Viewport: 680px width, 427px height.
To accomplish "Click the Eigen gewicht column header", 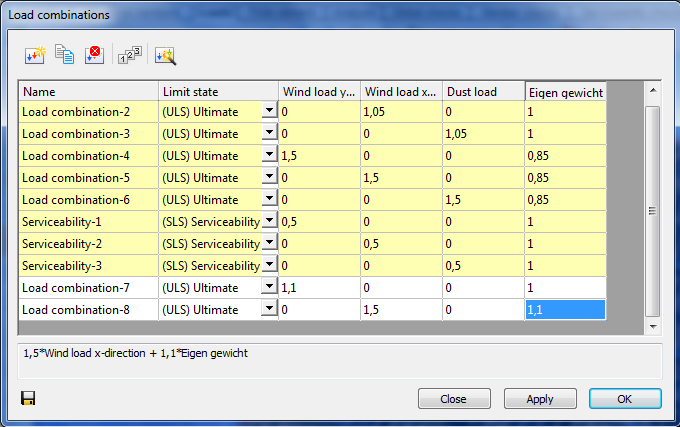I will coord(566,91).
